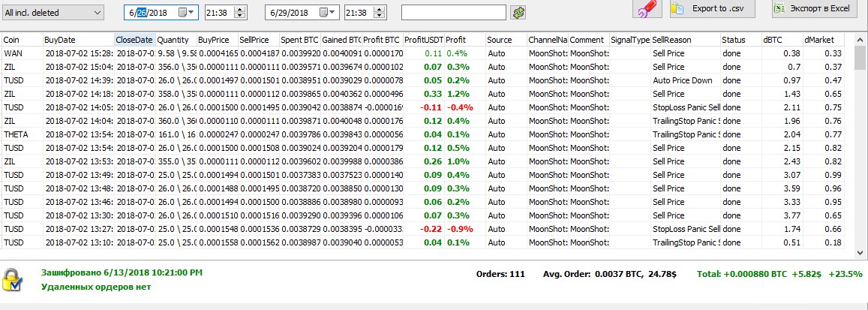Click the empty search text box

[453, 12]
